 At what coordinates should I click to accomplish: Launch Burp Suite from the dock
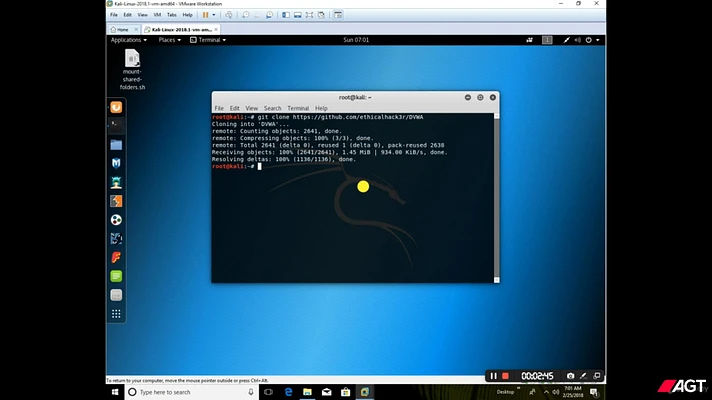116,201
